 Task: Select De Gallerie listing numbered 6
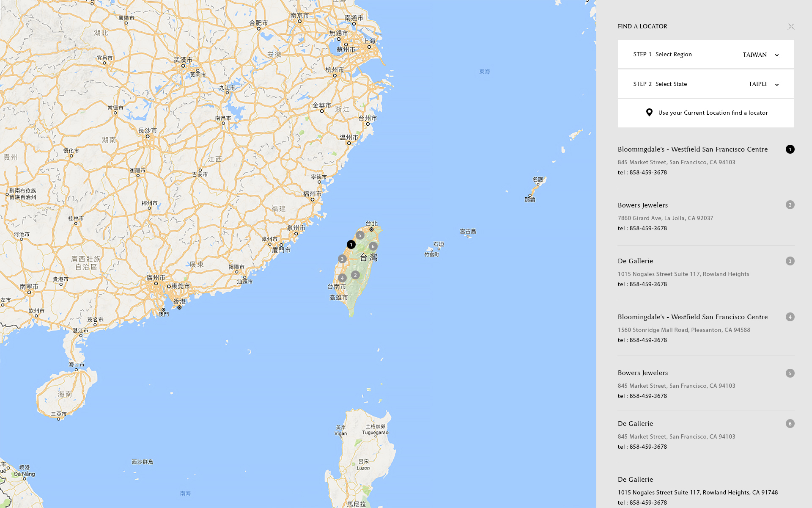click(635, 424)
